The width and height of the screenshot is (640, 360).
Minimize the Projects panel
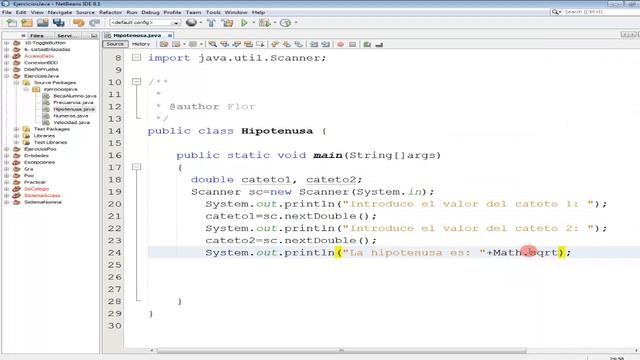tap(94, 36)
